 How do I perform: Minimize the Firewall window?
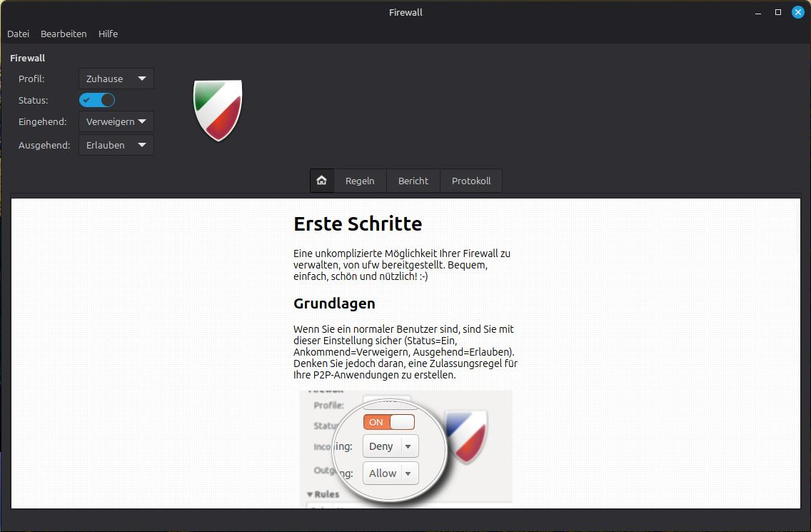point(758,12)
